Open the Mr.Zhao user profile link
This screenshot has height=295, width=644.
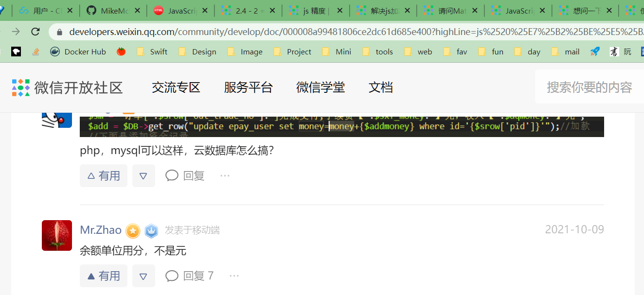pos(101,230)
